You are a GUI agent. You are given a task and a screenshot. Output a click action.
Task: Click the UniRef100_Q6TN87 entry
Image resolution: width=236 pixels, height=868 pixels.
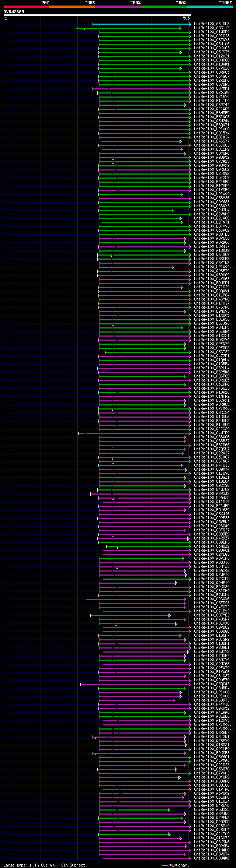tap(212, 461)
